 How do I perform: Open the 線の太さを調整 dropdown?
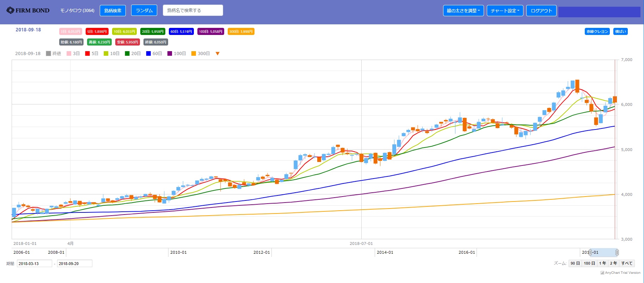(463, 11)
